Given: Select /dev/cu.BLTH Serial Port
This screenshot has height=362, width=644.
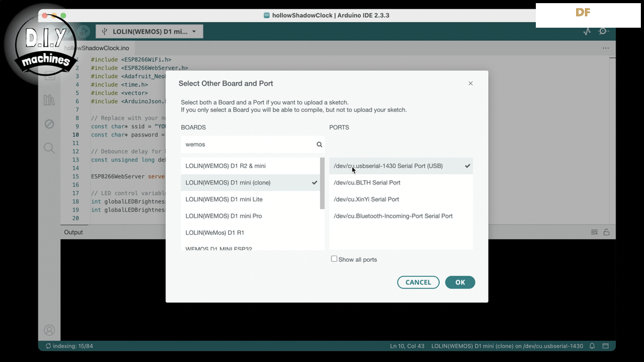Looking at the screenshot, I should click(401, 183).
